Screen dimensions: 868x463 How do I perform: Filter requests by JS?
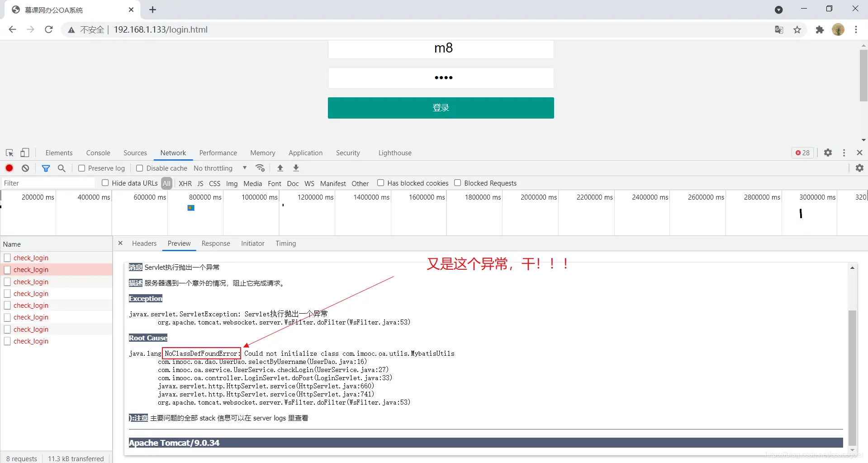(x=200, y=183)
